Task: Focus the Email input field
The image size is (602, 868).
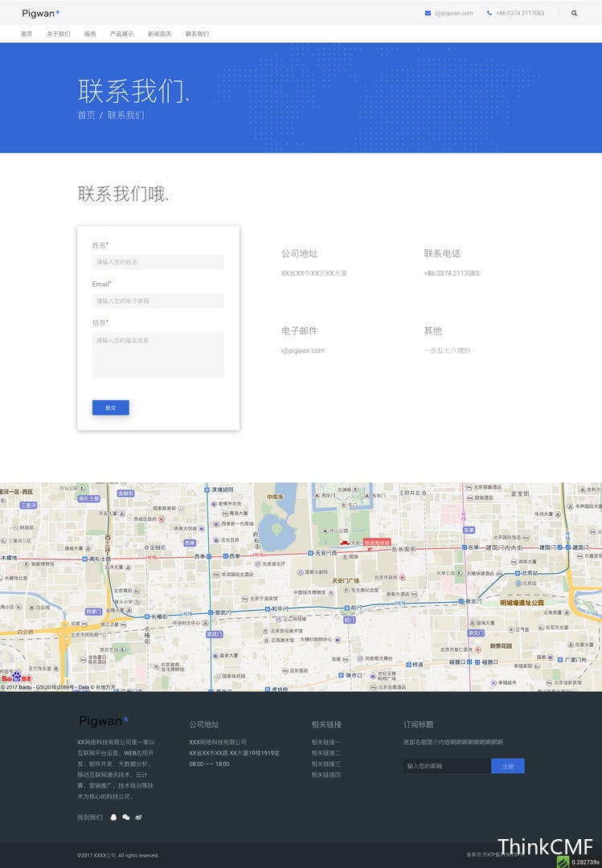Action: pyautogui.click(x=158, y=301)
